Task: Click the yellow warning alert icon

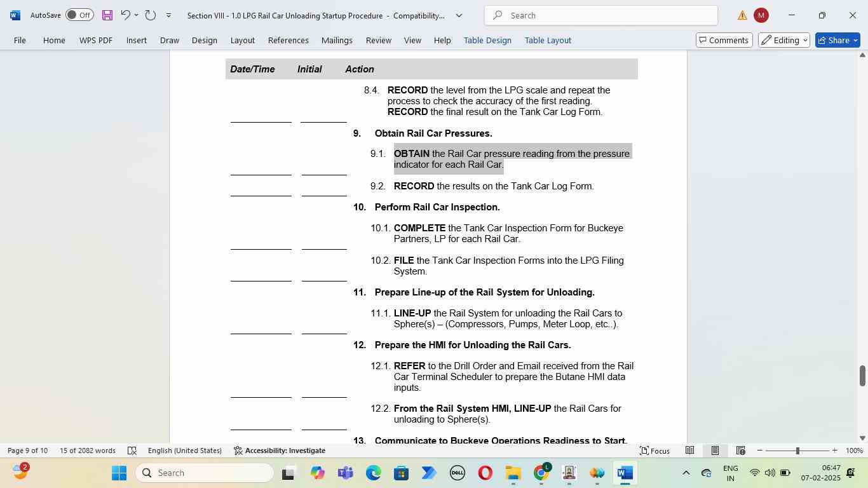Action: point(742,15)
